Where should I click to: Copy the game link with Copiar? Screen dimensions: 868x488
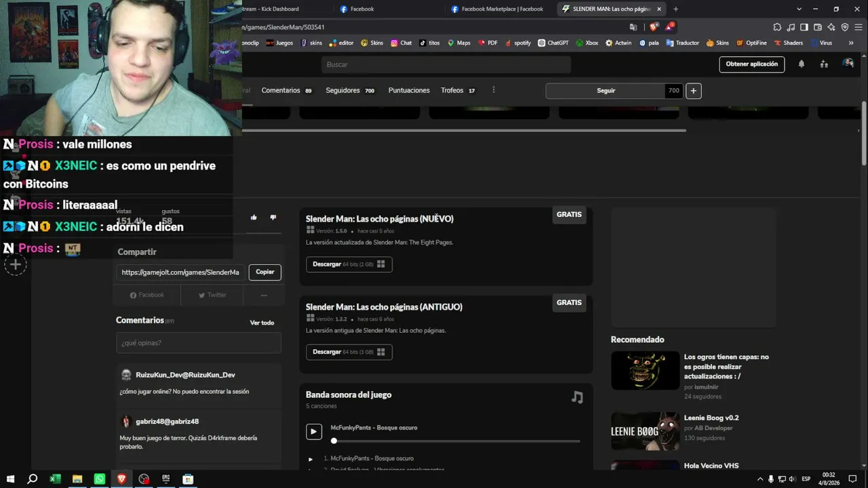coord(265,272)
